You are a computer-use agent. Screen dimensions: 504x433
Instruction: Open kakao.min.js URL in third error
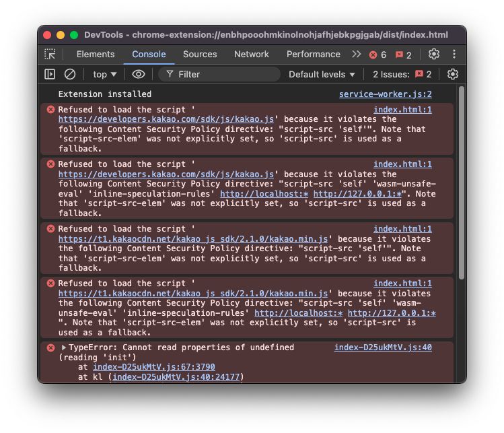click(193, 239)
